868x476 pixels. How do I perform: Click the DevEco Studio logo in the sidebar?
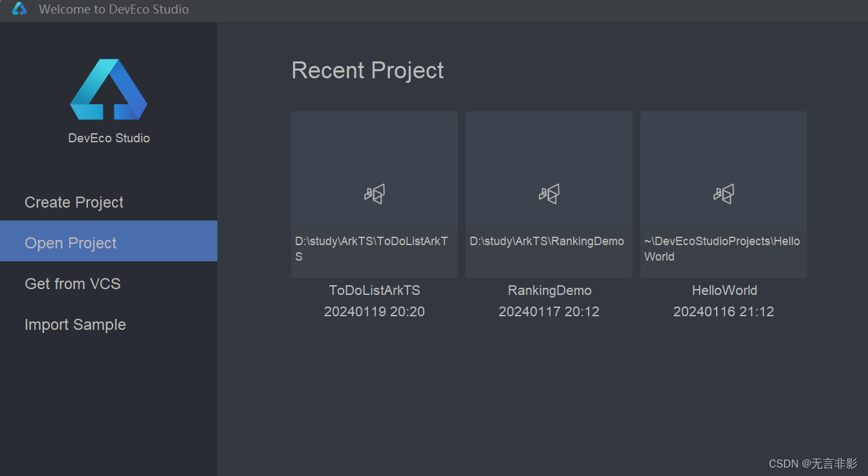click(x=109, y=89)
